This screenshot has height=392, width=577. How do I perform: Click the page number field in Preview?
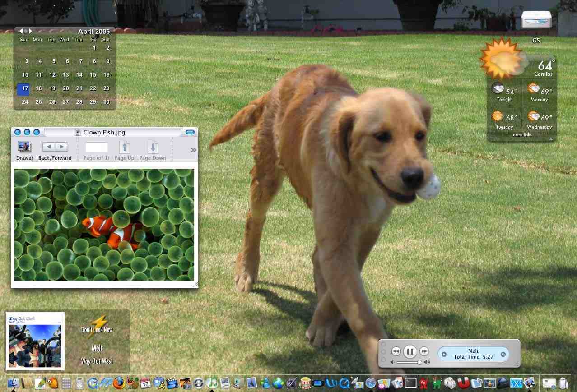pos(97,147)
